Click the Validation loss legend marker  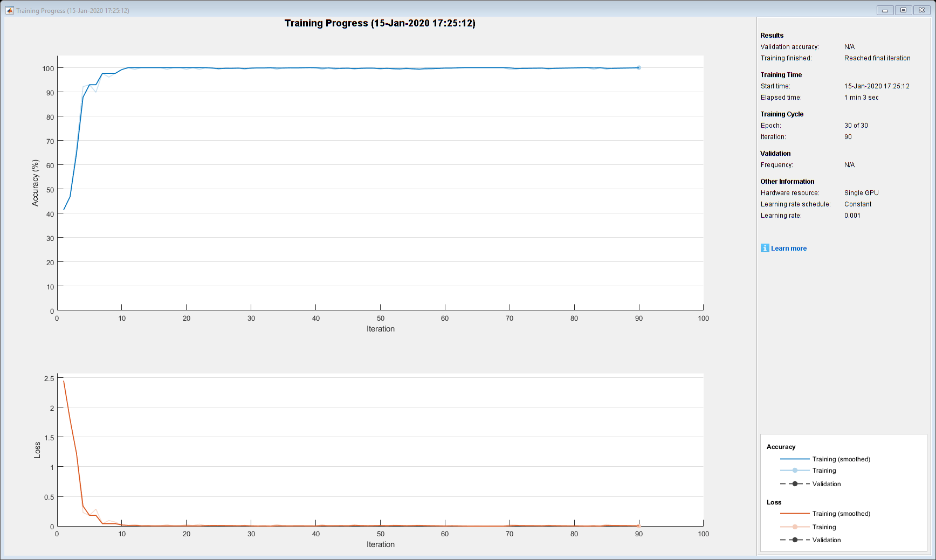pyautogui.click(x=795, y=540)
